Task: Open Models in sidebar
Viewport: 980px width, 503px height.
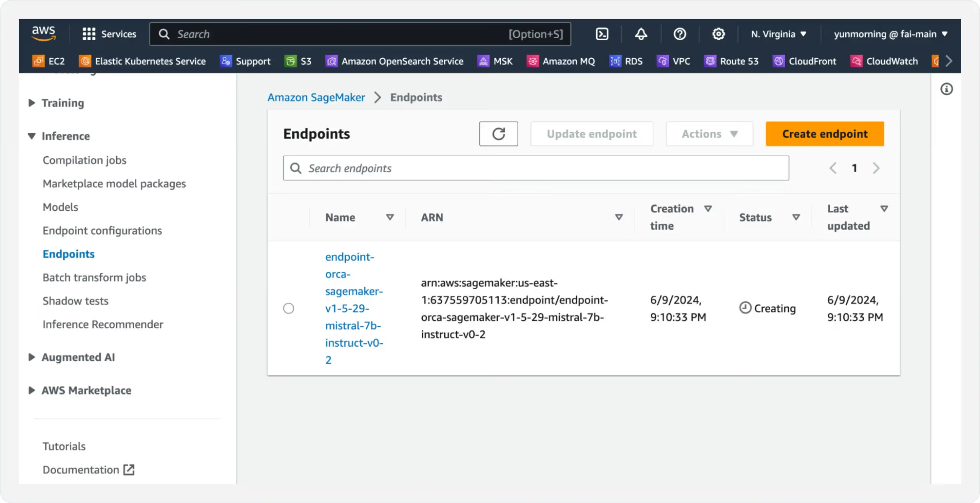Action: click(60, 207)
